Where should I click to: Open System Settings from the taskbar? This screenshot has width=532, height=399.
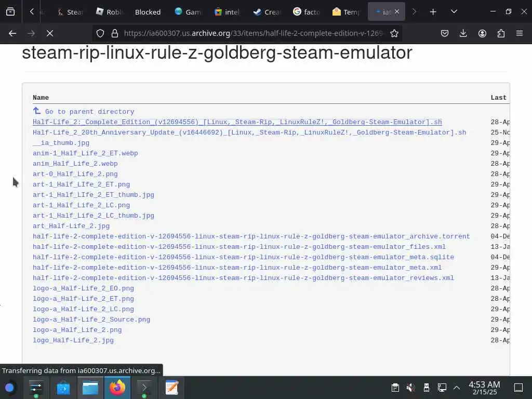[36, 388]
